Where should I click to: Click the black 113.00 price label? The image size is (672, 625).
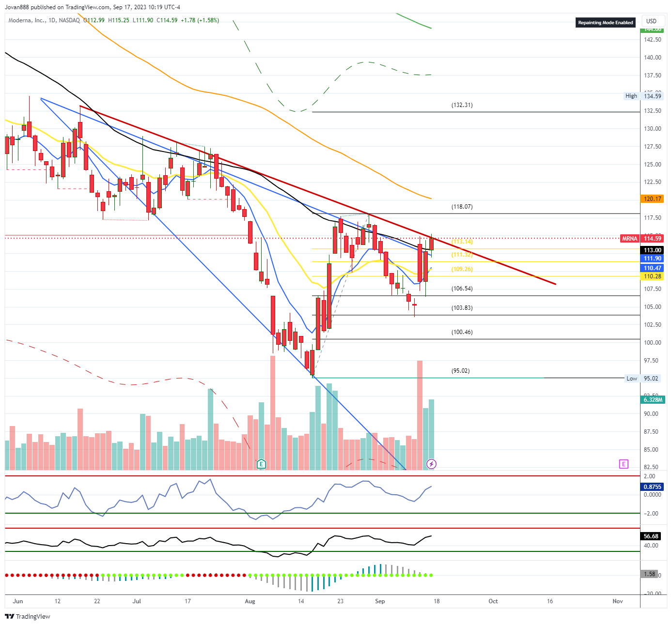tap(653, 250)
